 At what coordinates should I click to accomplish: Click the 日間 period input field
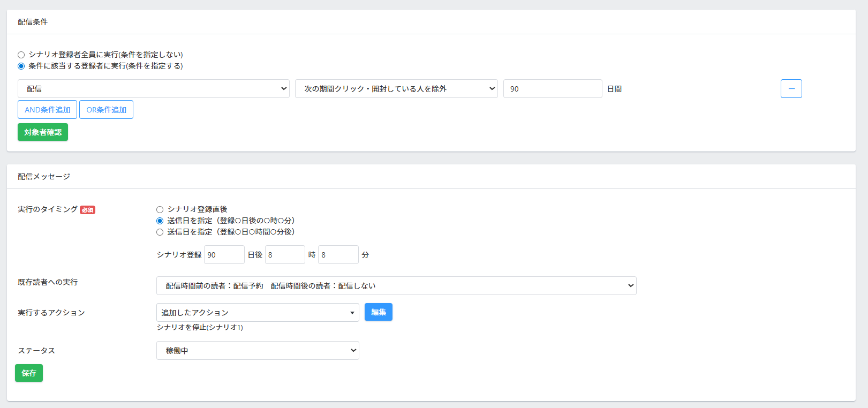(552, 89)
